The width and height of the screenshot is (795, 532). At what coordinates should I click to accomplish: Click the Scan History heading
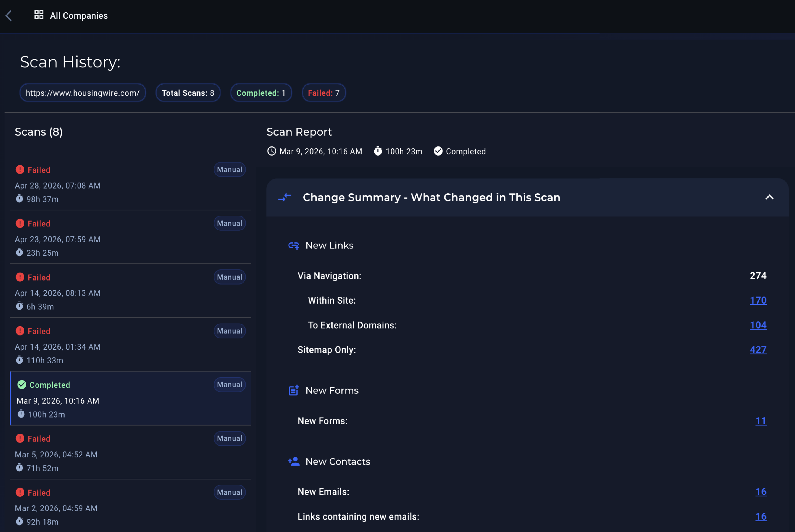coord(70,62)
